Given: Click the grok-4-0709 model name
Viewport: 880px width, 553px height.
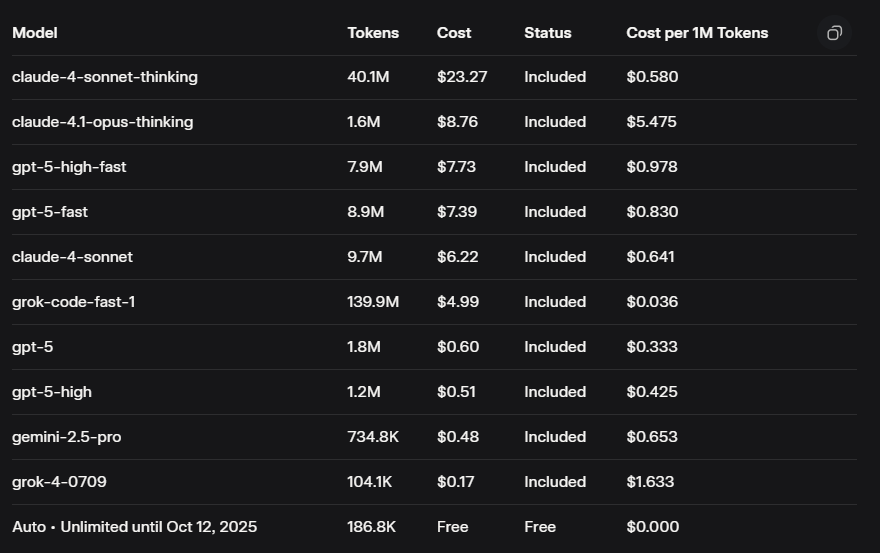Looking at the screenshot, I should (59, 482).
